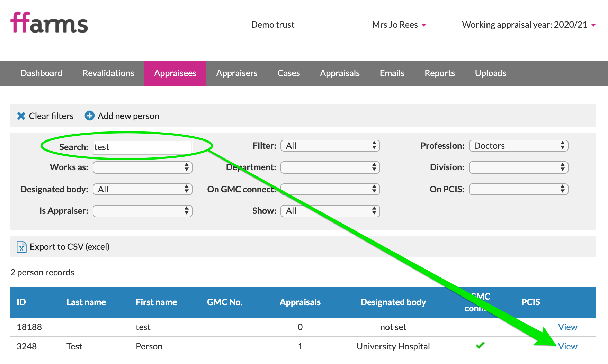The image size is (608, 364).
Task: Expand the On PCIS dropdown
Action: click(518, 189)
